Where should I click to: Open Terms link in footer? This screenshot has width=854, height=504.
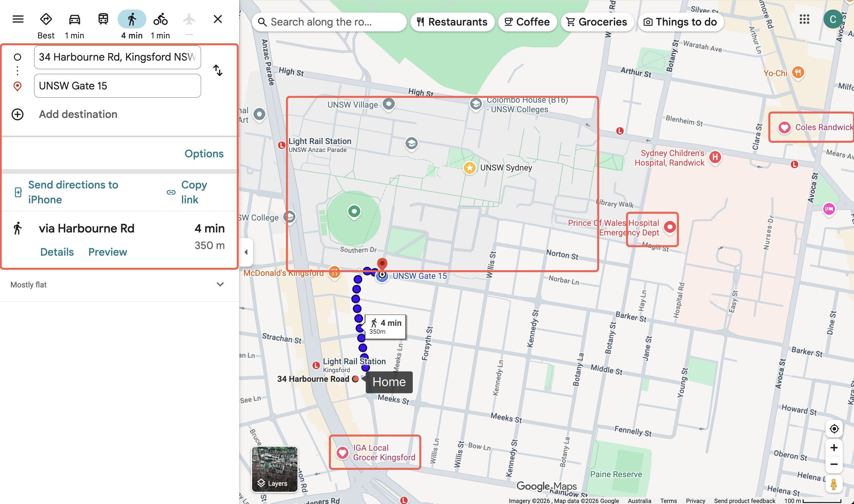tap(668, 501)
